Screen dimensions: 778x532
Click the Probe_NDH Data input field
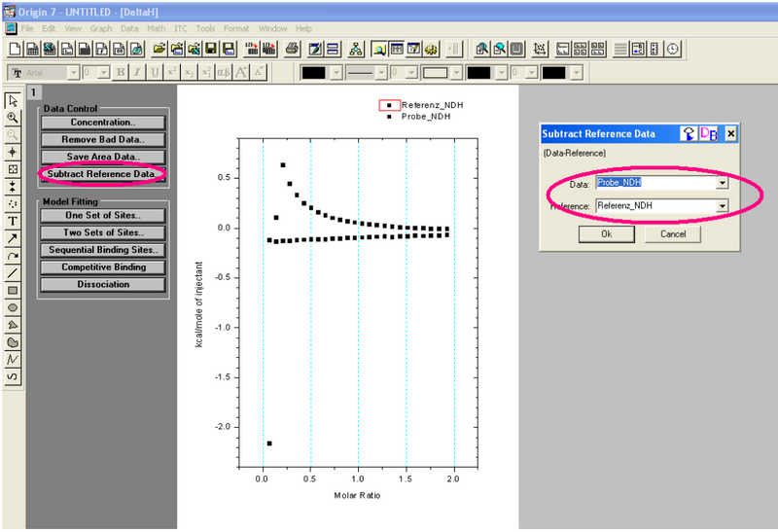point(656,183)
